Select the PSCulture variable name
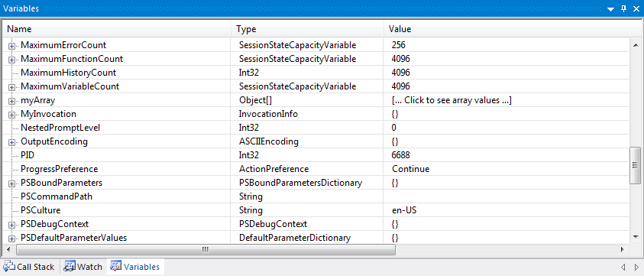 [40, 210]
